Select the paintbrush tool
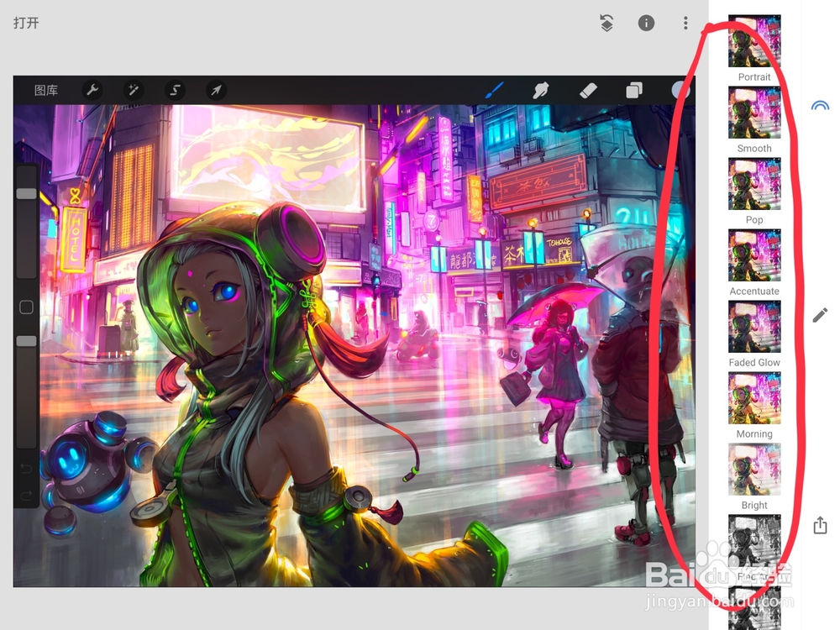The height and width of the screenshot is (630, 840). click(494, 90)
